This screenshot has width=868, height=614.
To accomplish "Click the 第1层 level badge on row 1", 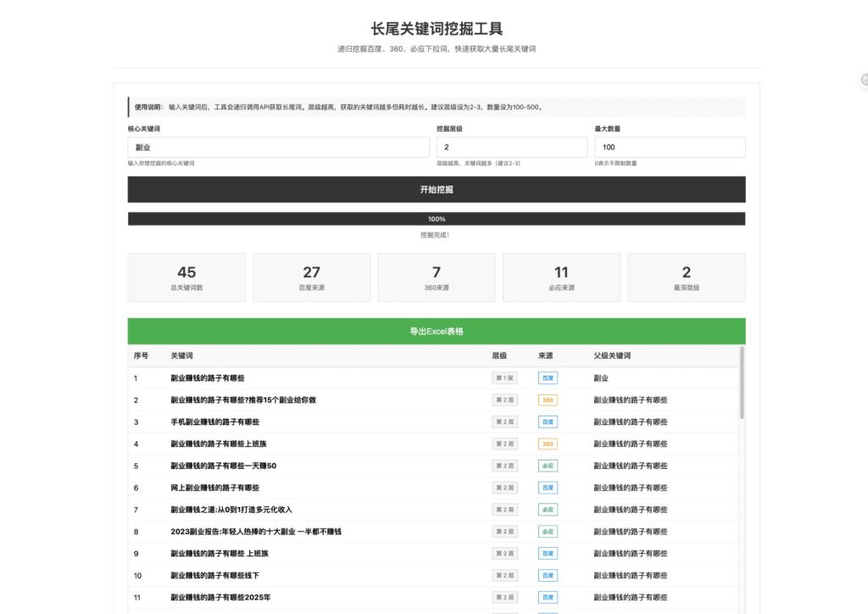I will click(504, 377).
